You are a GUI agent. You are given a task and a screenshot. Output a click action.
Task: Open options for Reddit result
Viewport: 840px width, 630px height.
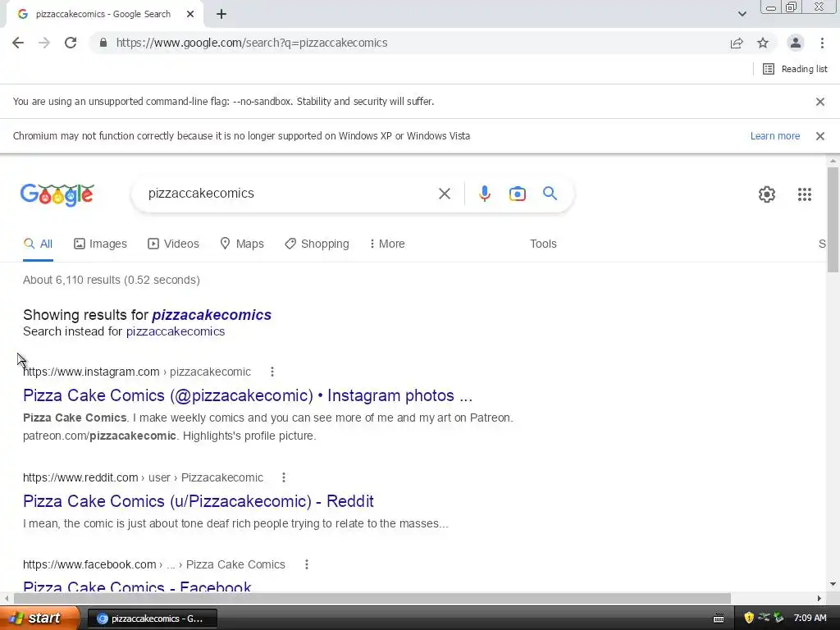coord(283,477)
